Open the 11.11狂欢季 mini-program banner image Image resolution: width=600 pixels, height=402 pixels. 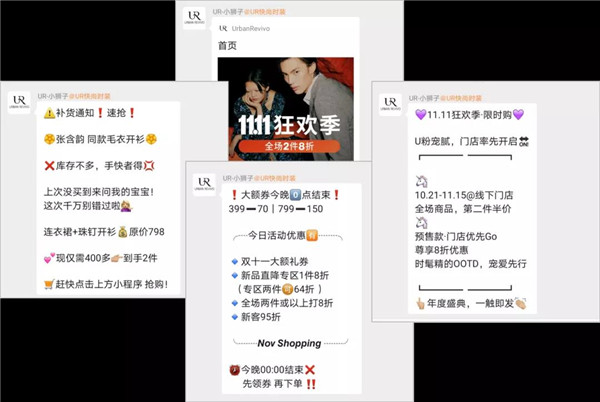pos(285,109)
